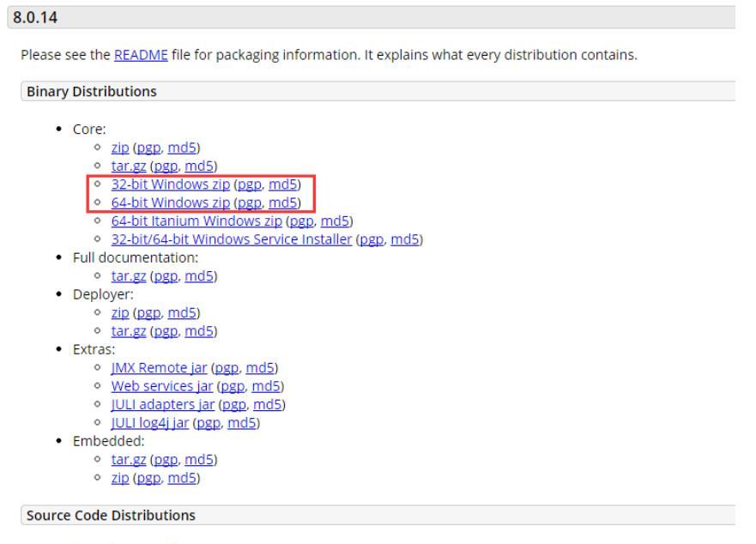756x544 pixels.
Task: Download the 64-bit Windows zip
Action: click(x=171, y=202)
